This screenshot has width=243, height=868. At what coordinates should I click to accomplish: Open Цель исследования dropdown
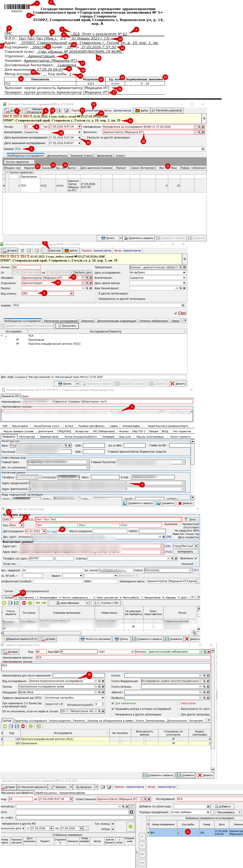(184, 273)
